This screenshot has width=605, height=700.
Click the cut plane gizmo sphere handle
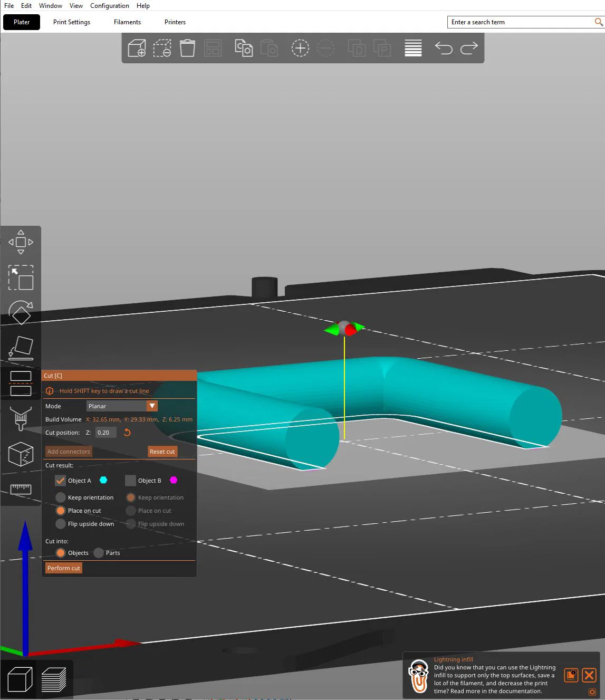[x=344, y=328]
